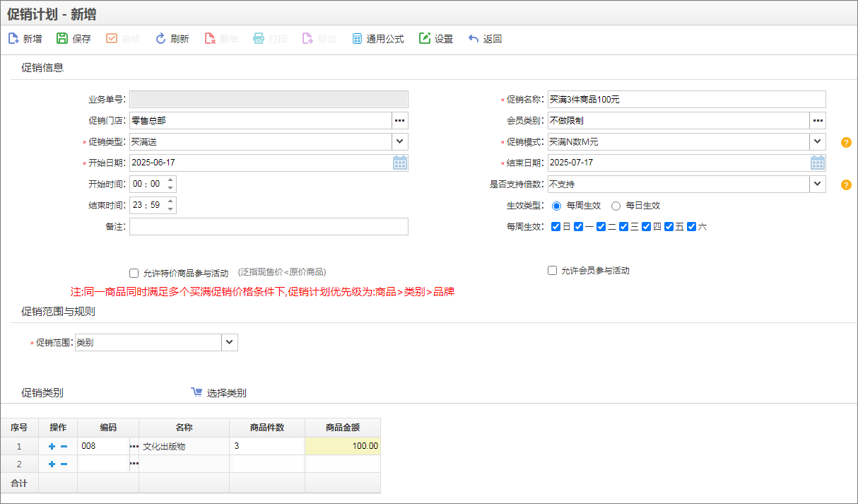The image size is (858, 504).
Task: Open the code lookup ellipsis in row 2
Action: point(134,464)
